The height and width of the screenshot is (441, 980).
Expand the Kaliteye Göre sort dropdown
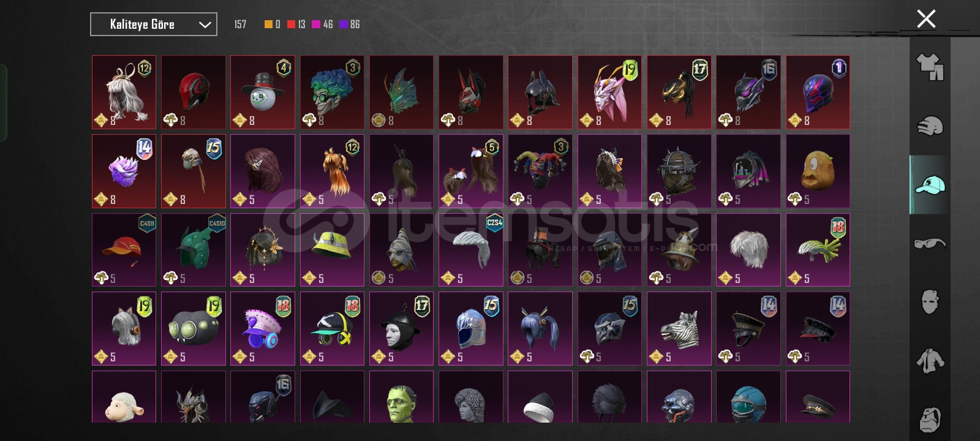154,24
